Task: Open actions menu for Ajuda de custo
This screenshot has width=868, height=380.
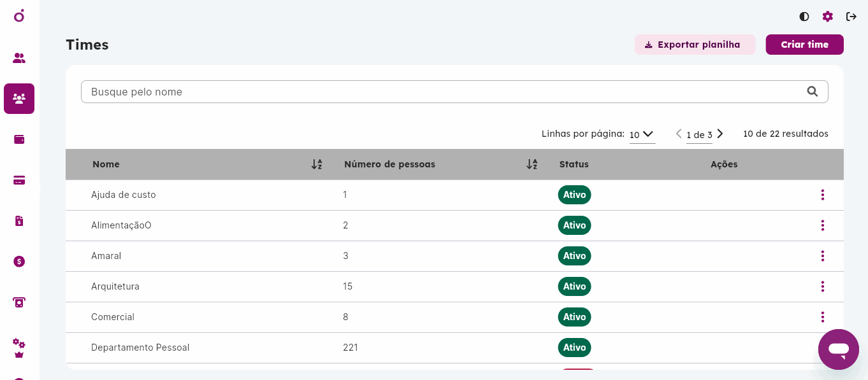Action: pos(823,195)
